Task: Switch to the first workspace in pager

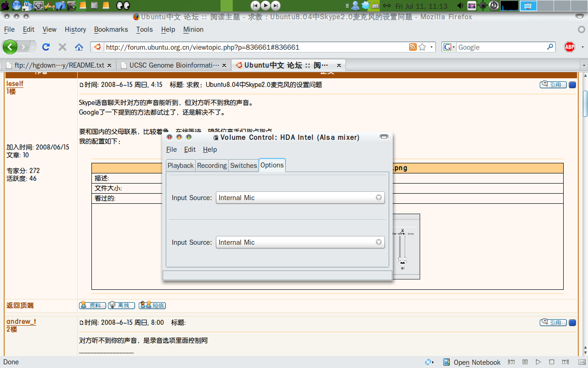Action: click(x=528, y=6)
